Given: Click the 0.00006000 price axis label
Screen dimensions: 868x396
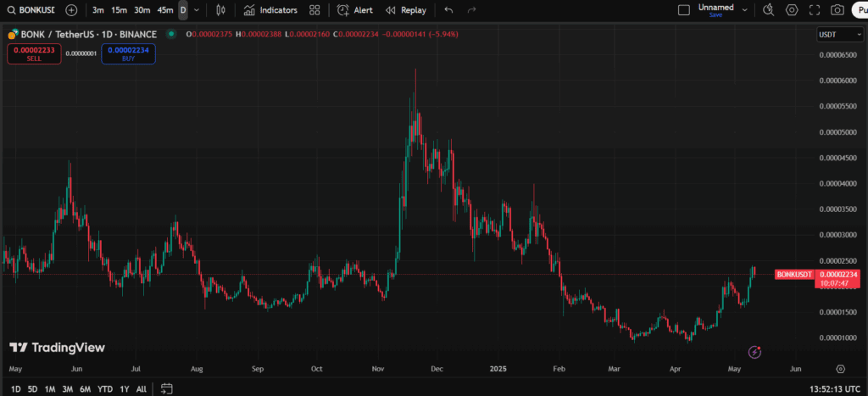Looking at the screenshot, I should (837, 81).
